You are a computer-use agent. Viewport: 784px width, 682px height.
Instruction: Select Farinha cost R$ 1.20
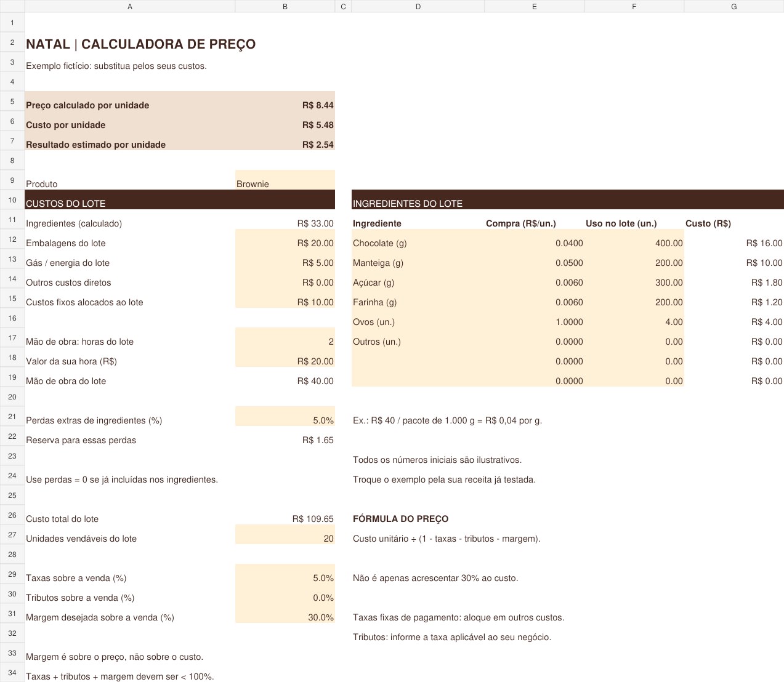[734, 298]
